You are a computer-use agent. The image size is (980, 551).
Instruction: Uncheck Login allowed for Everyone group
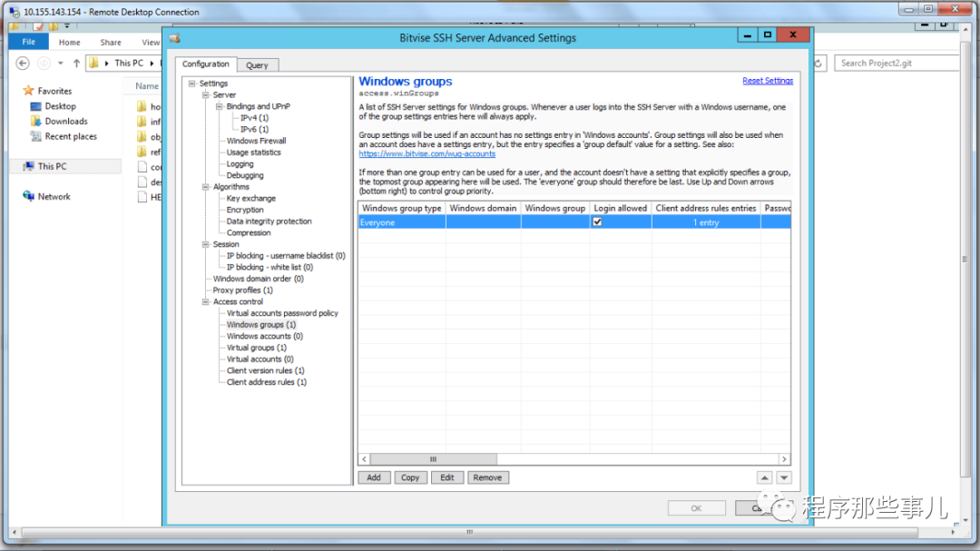point(597,222)
